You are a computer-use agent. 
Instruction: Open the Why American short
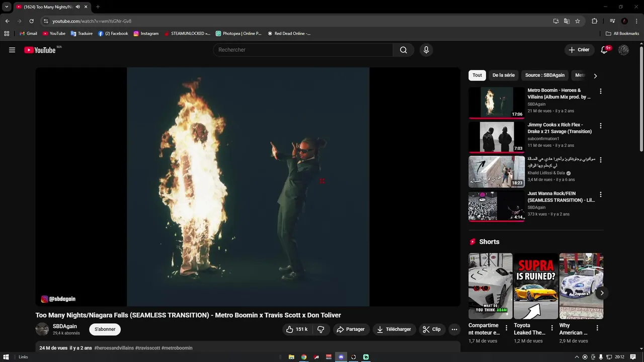(581, 286)
